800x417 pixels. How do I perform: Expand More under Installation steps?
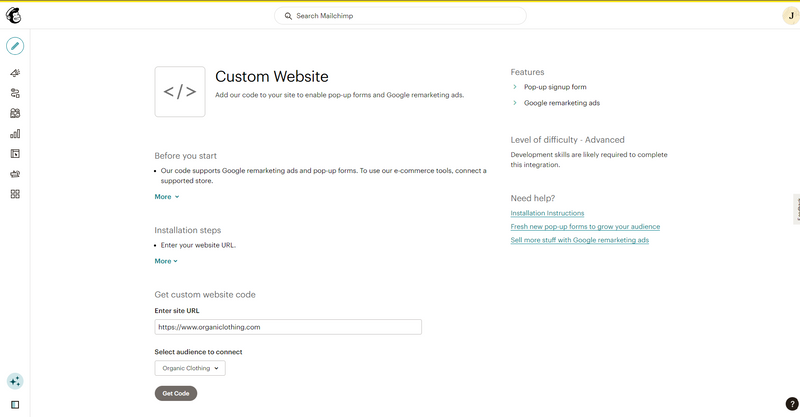click(x=166, y=261)
